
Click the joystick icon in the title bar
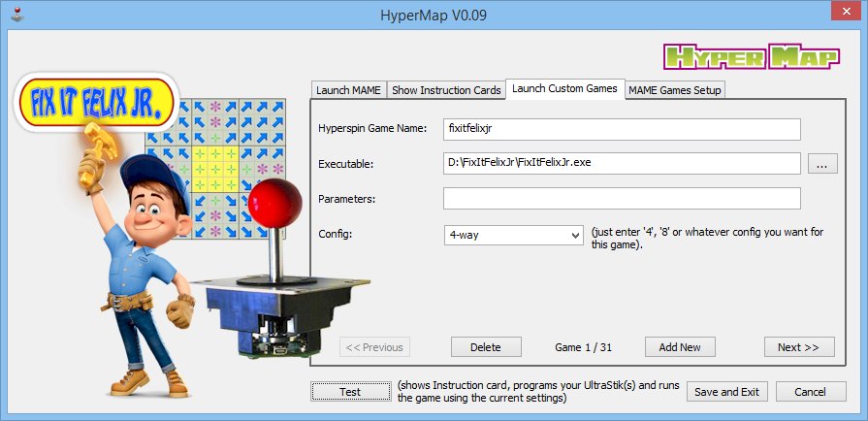coord(18,15)
